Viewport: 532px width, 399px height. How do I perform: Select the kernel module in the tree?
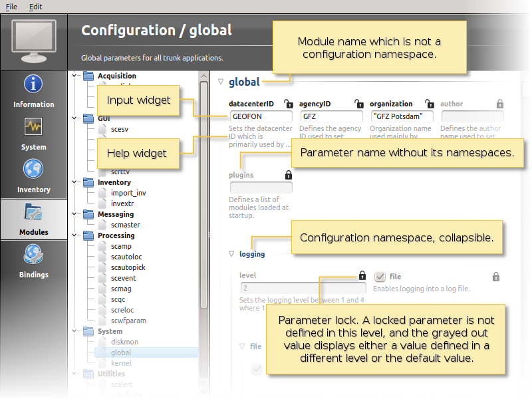click(x=120, y=363)
